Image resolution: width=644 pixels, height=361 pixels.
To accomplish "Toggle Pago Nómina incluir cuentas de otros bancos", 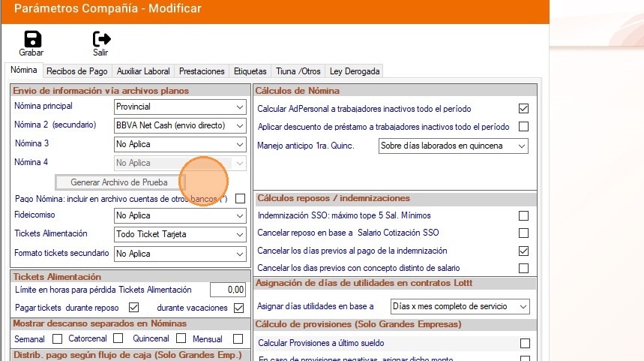I will tap(240, 199).
